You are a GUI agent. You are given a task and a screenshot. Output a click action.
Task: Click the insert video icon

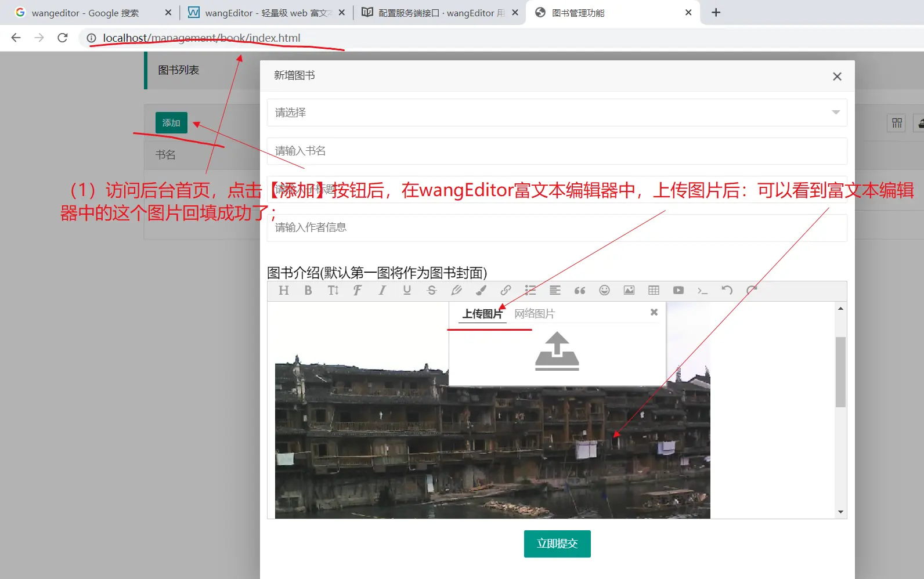click(678, 290)
